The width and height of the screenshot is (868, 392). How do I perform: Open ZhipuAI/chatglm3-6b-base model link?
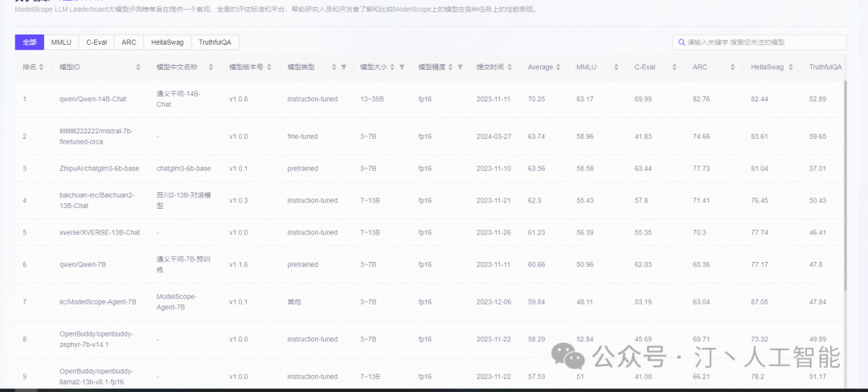click(x=99, y=168)
